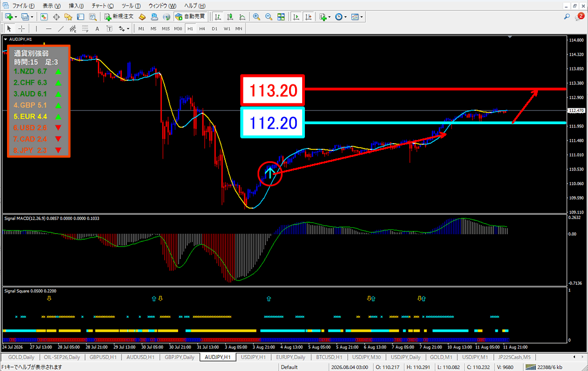Select the cursor arrow tool
The image size is (588, 371).
pyautogui.click(x=9, y=28)
